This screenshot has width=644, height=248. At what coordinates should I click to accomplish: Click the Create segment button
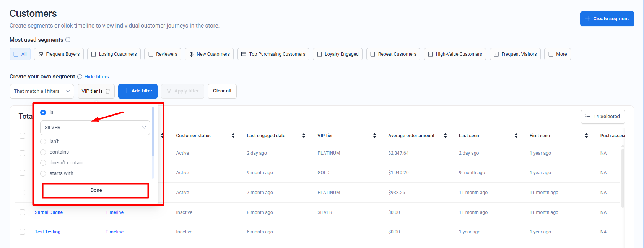607,19
